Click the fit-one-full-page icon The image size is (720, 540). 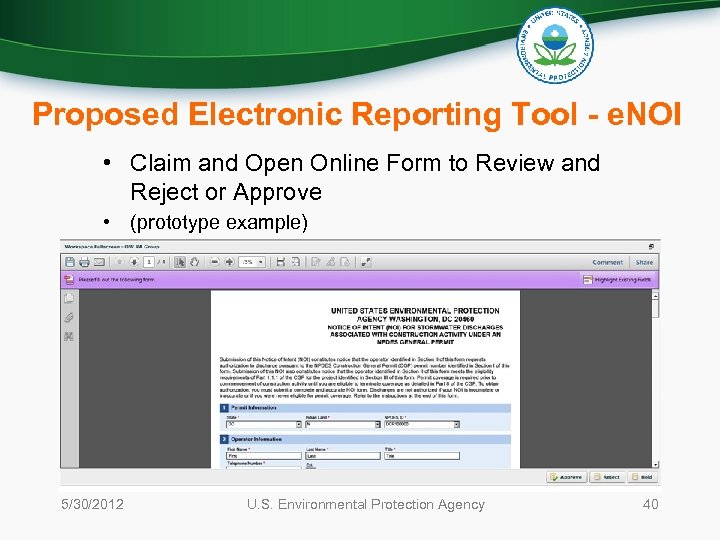[296, 262]
